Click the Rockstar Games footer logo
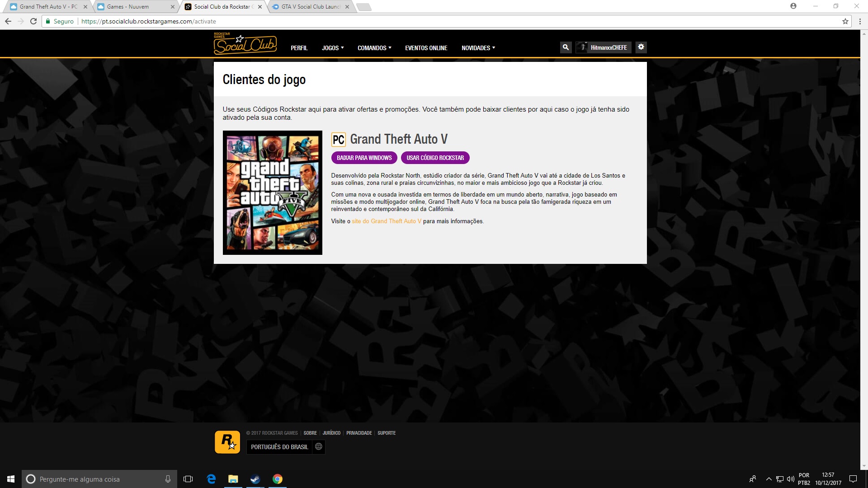The height and width of the screenshot is (488, 868). pyautogui.click(x=227, y=441)
